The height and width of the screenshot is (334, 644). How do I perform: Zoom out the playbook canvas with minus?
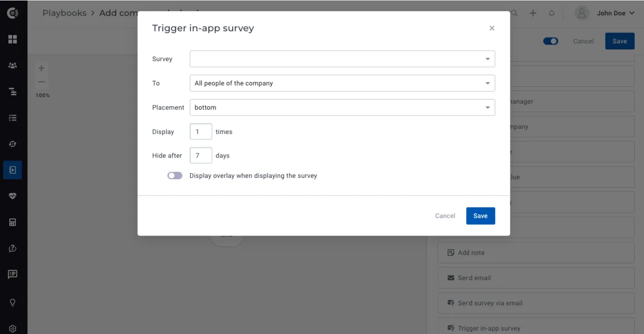[x=41, y=82]
